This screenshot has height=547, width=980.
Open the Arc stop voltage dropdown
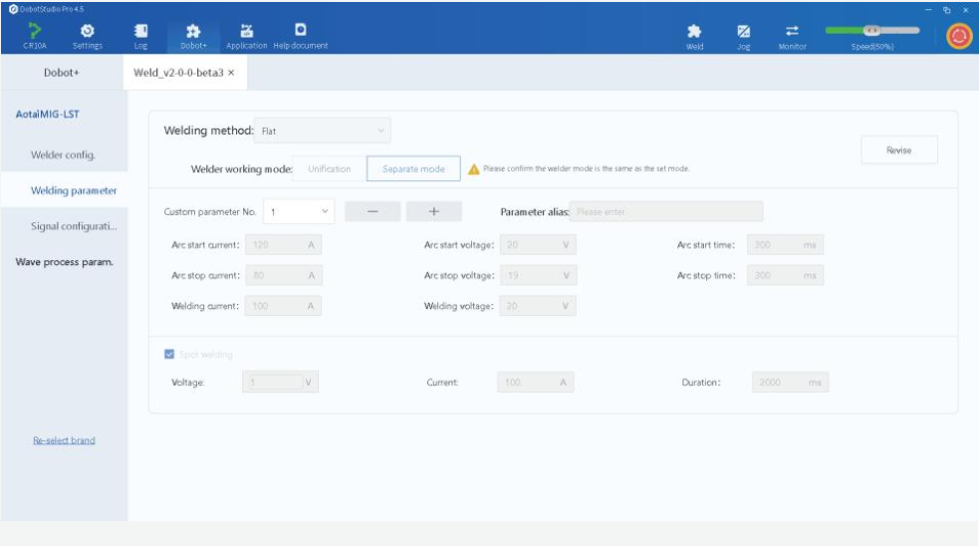point(538,276)
